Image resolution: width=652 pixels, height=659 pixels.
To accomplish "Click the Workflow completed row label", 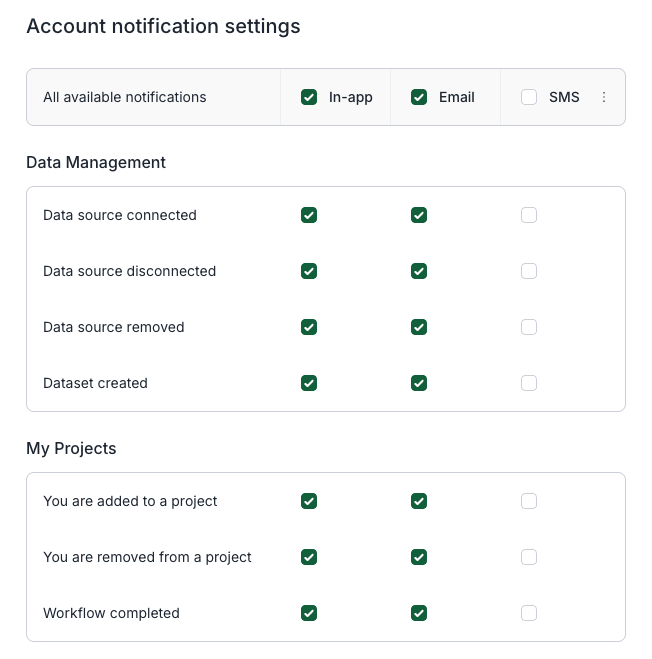I will (111, 613).
